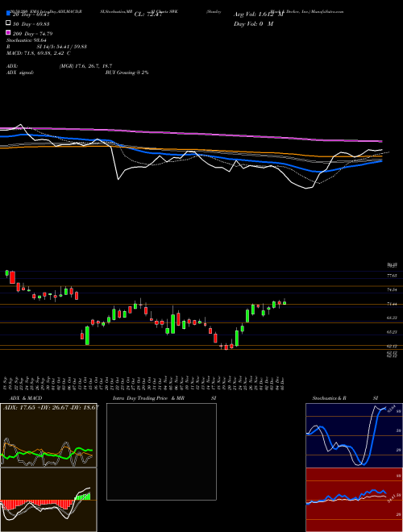Click the 'MACD: 71.8, 69.38, 2.42' line
Image resolution: width=403 pixels, height=532 pixels.
(39, 53)
